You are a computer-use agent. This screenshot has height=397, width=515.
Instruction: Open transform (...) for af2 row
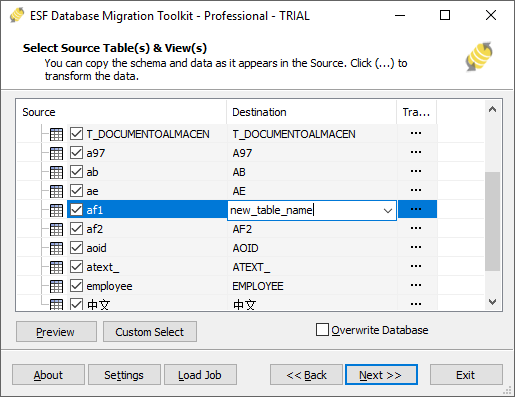pos(416,228)
